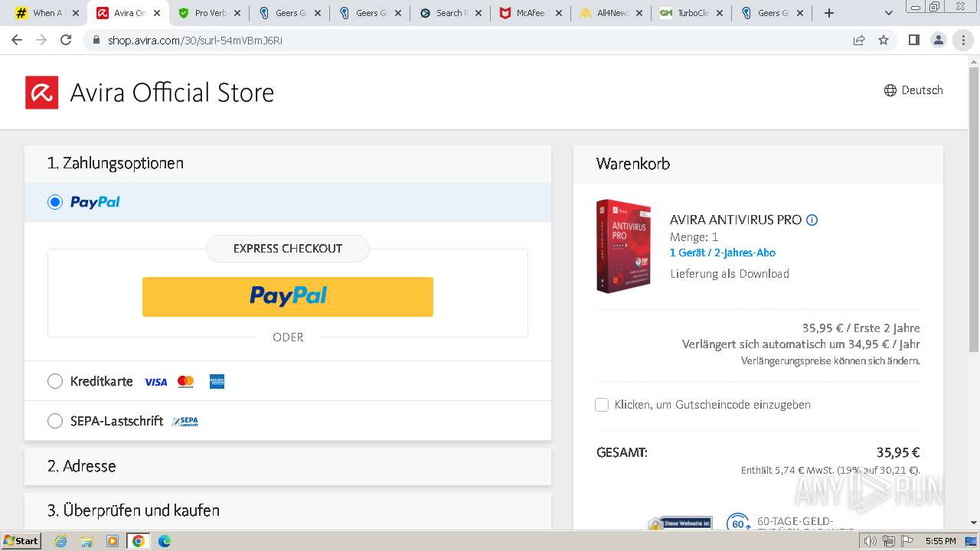The width and height of the screenshot is (980, 551).
Task: Close the Avira tab
Action: (157, 13)
